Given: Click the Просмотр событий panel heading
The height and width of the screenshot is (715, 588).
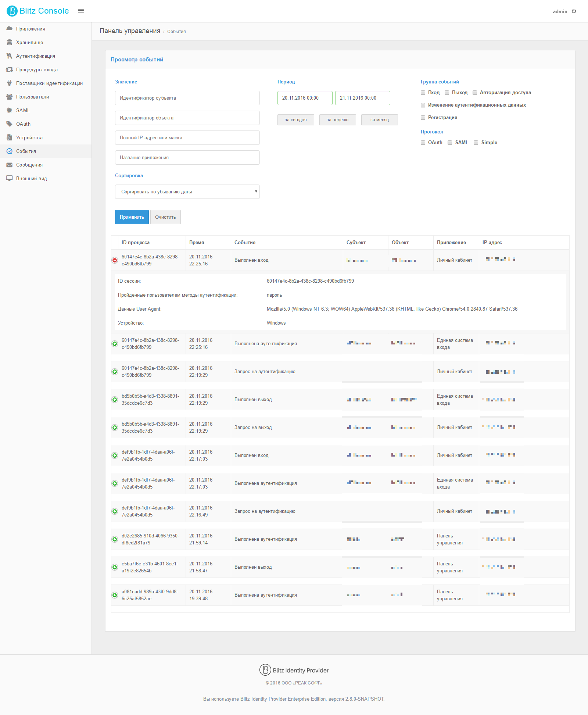Looking at the screenshot, I should (x=137, y=60).
